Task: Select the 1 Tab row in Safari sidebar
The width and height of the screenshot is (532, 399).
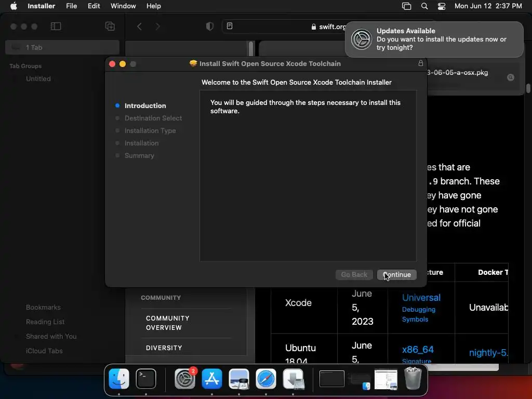Action: tap(62, 47)
